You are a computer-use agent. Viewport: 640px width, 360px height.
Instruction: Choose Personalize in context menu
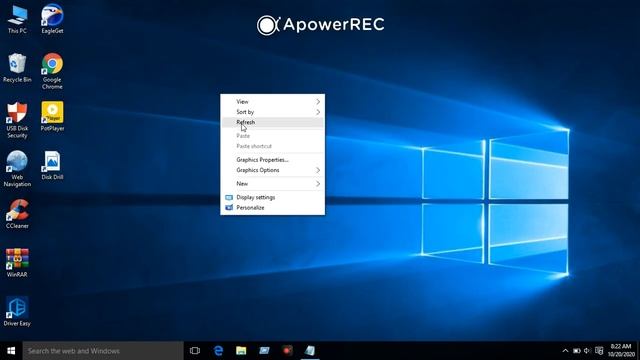click(x=273, y=207)
